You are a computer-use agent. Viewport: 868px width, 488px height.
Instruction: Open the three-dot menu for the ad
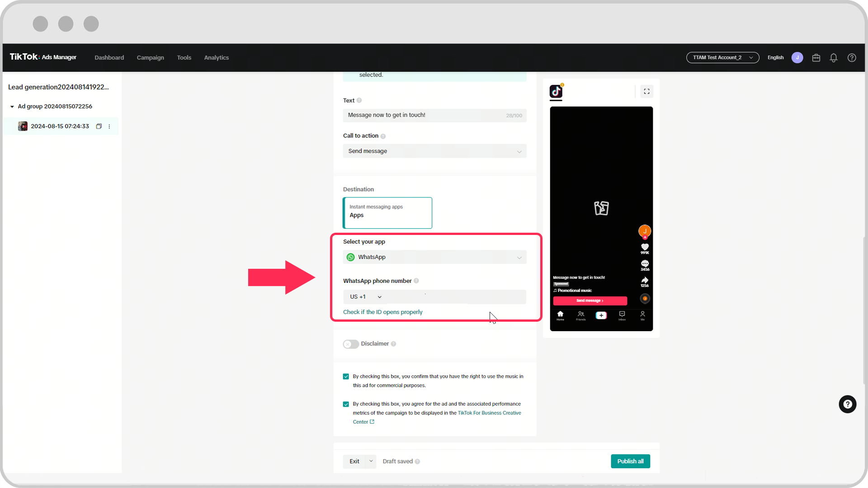pos(109,127)
